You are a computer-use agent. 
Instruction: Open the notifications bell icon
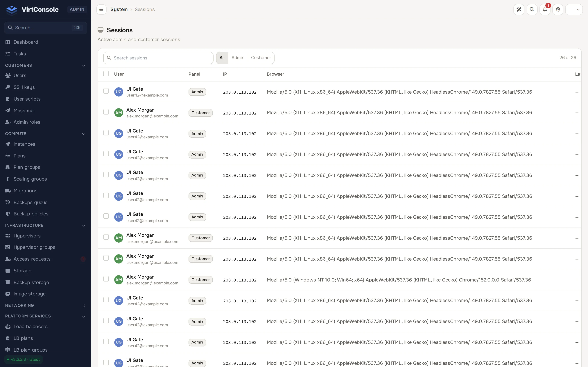[545, 10]
